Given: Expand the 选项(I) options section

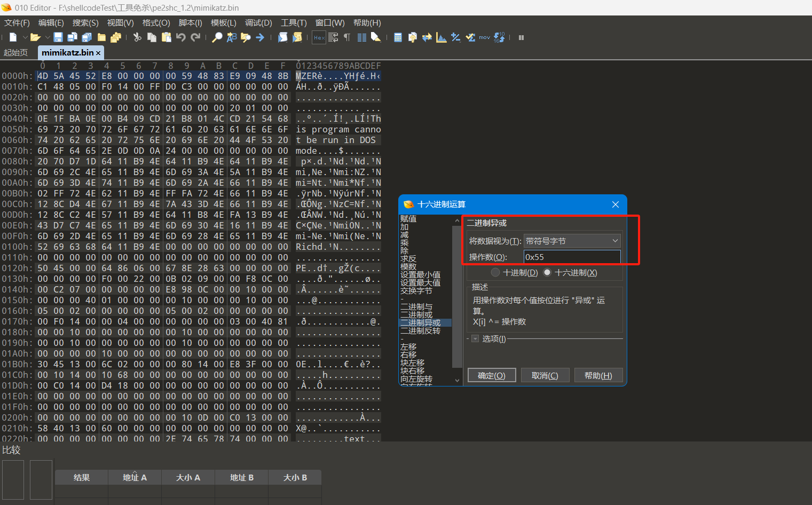Looking at the screenshot, I should pyautogui.click(x=475, y=339).
